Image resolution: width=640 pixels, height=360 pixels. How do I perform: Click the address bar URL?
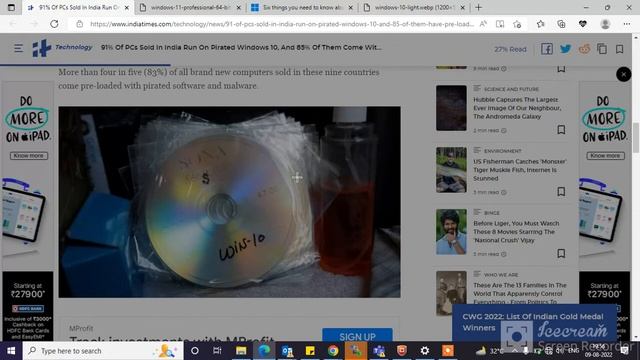tap(282, 24)
